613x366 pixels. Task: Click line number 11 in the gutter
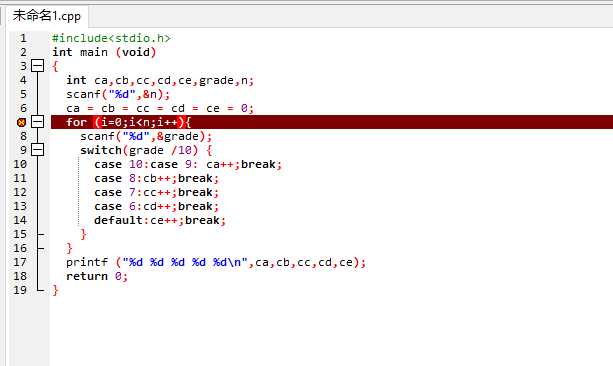pos(20,178)
